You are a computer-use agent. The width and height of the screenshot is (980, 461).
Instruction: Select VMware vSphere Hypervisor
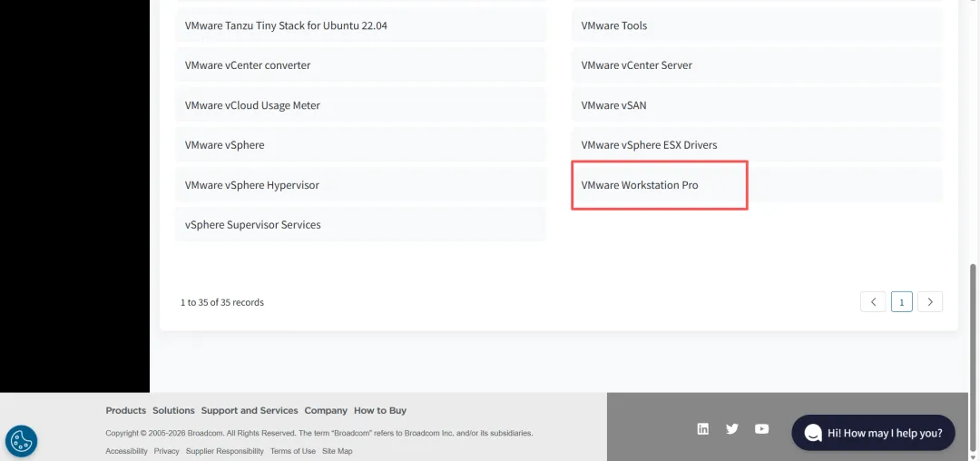click(360, 185)
